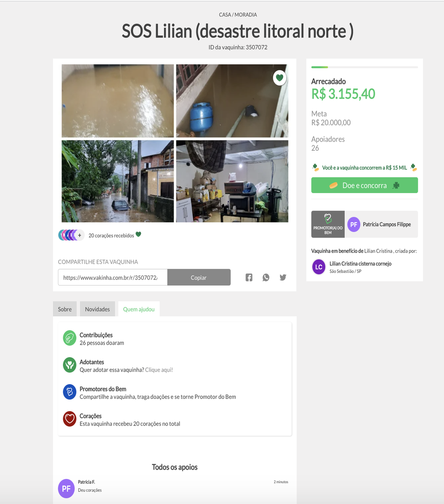Share campaign on Twitter icon

(x=283, y=278)
